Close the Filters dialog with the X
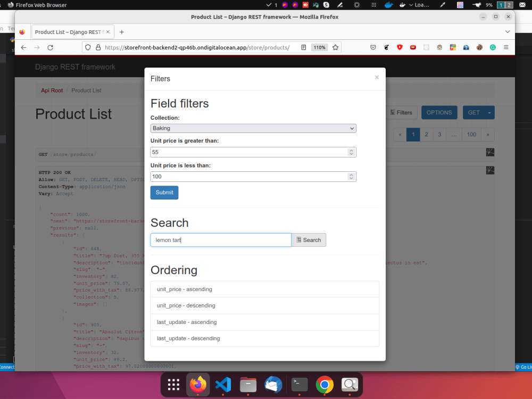532x399 pixels. [377, 77]
